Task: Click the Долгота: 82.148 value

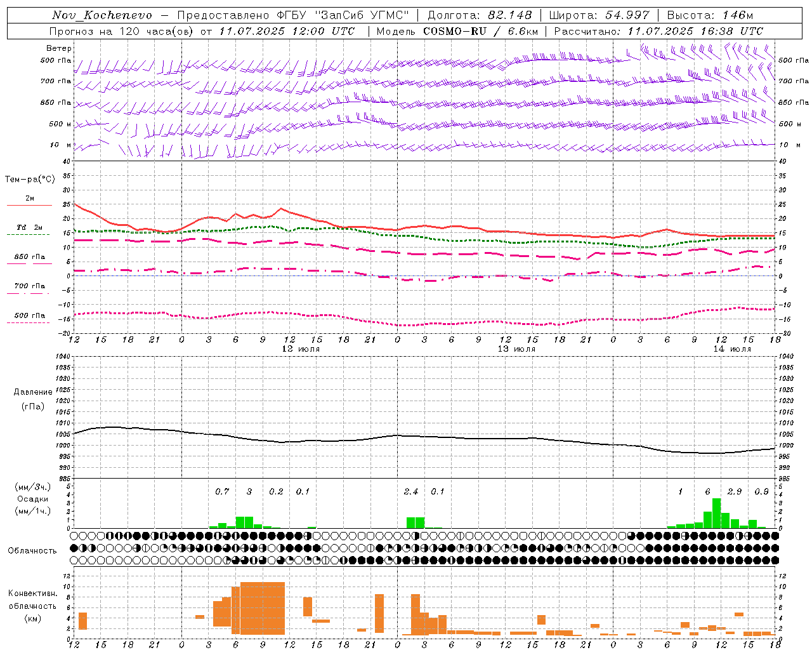Action: (x=480, y=15)
